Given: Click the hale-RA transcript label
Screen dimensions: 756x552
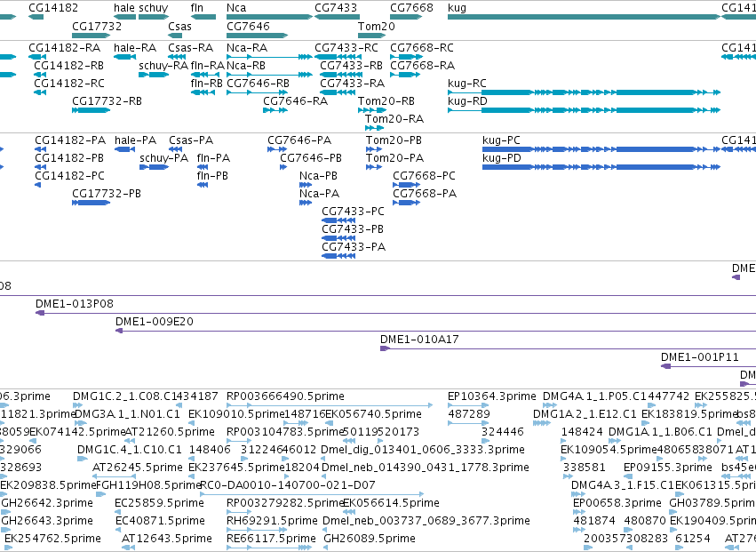Looking at the screenshot, I should coord(135,48).
